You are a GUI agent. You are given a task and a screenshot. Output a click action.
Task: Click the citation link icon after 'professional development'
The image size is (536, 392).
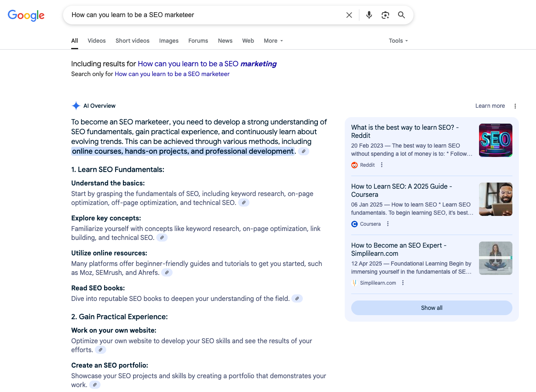(x=303, y=151)
